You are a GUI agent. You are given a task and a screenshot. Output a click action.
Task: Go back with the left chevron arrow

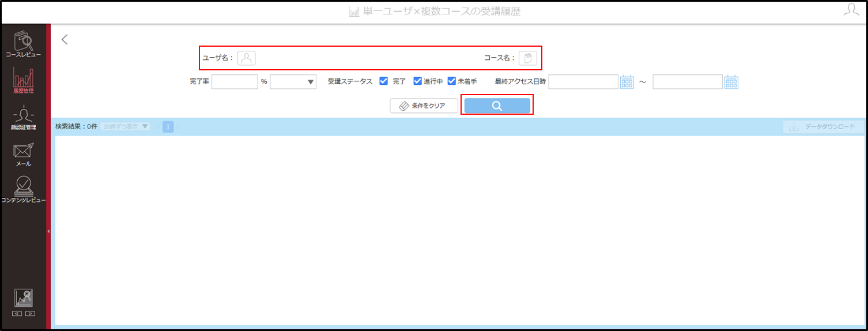(x=65, y=40)
